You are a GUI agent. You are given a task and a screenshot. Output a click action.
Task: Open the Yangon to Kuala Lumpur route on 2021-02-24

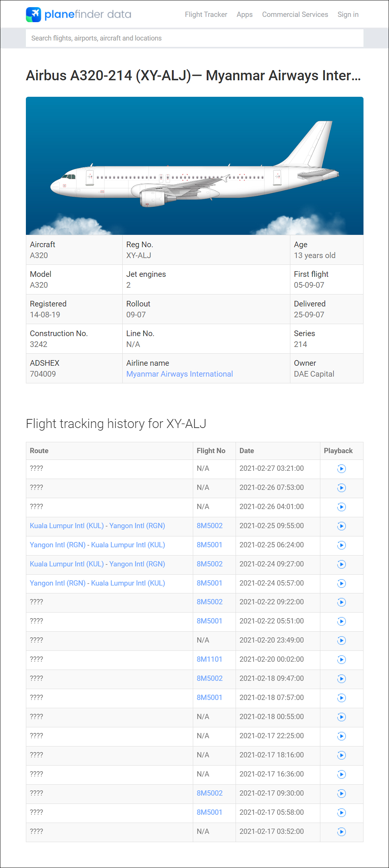pos(98,583)
